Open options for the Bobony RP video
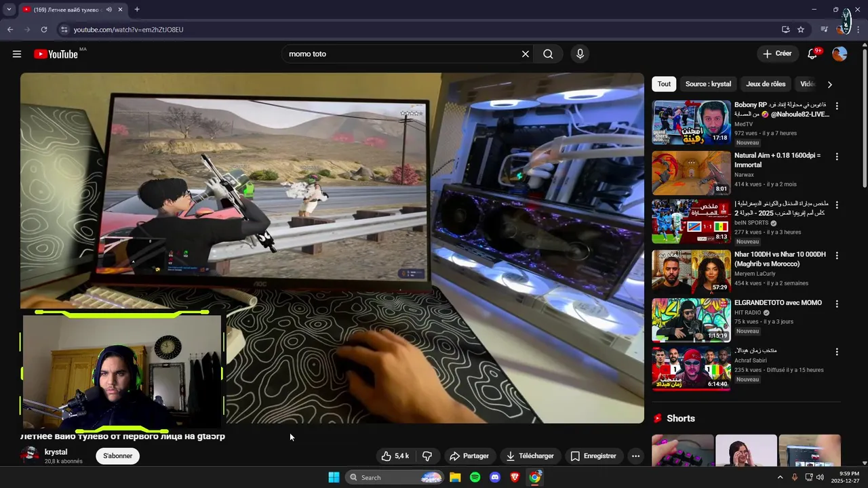This screenshot has width=868, height=488. [837, 106]
